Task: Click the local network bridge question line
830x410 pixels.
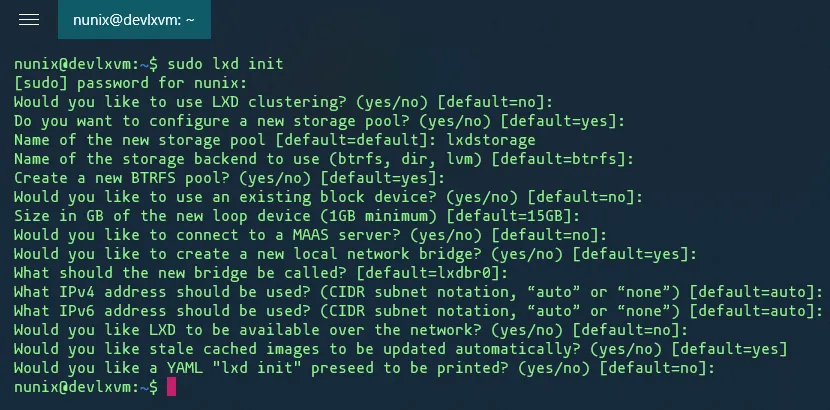Action: tap(355, 252)
